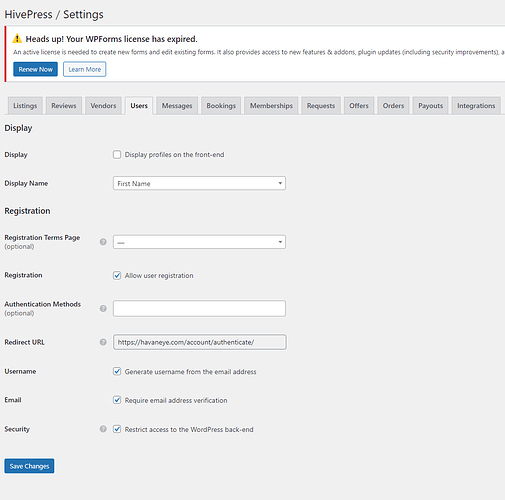The height and width of the screenshot is (500, 505).
Task: Switch to the Messages tab
Action: [177, 106]
